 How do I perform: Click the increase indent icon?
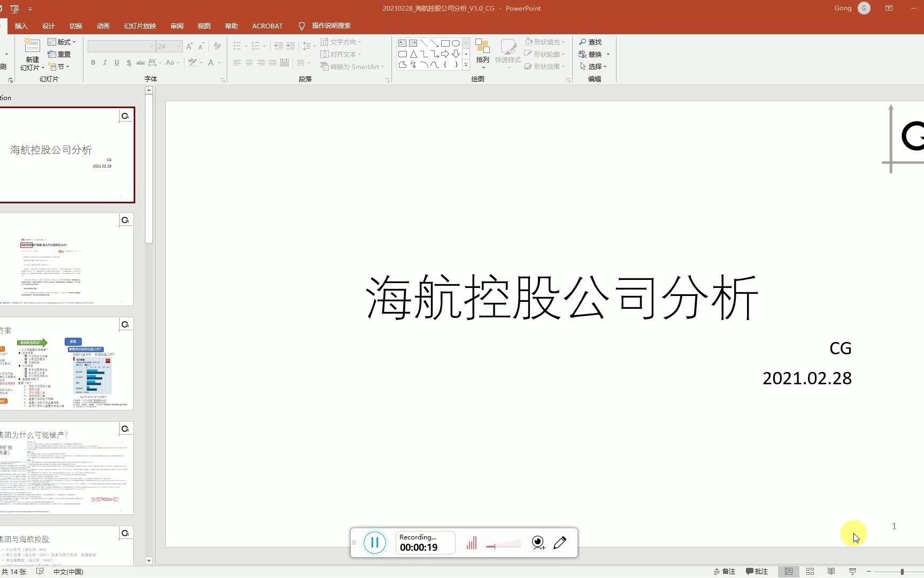coord(290,47)
